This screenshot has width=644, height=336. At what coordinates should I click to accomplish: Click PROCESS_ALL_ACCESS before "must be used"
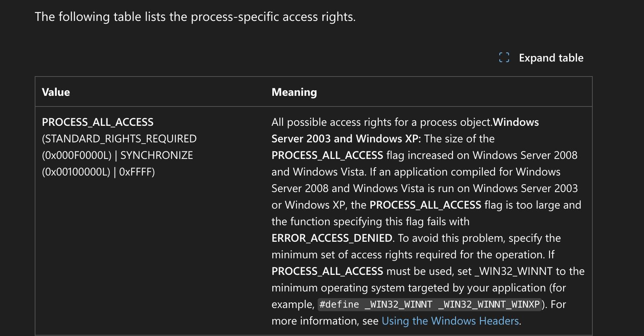[x=327, y=271]
